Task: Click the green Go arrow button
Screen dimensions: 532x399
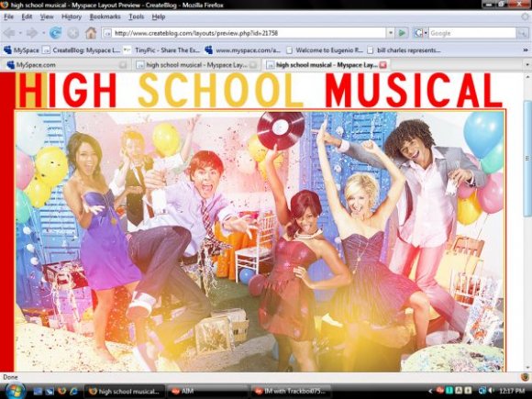Action: (403, 33)
